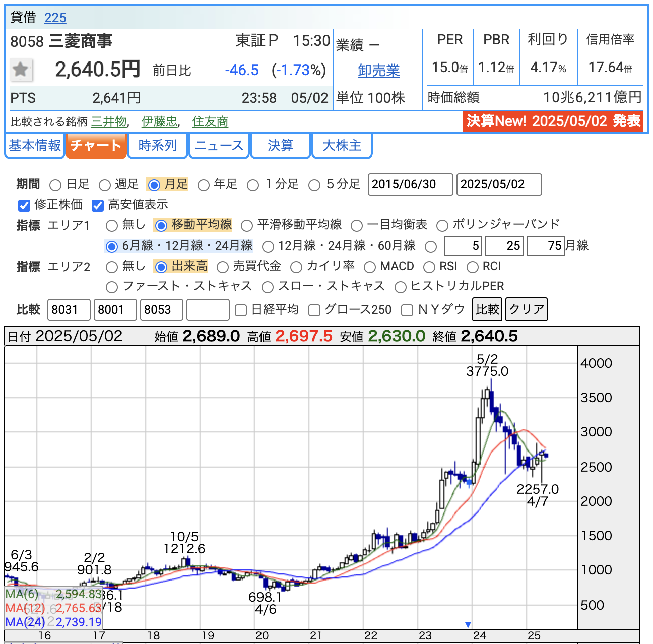653x644 pixels.
Task: Select 平滑移動平均線 indicator
Action: pyautogui.click(x=247, y=225)
